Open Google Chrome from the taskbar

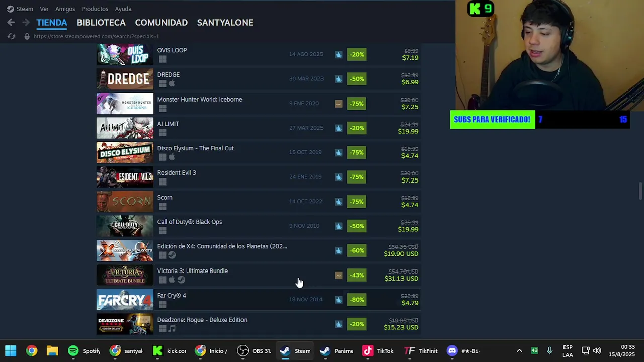pos(32,351)
